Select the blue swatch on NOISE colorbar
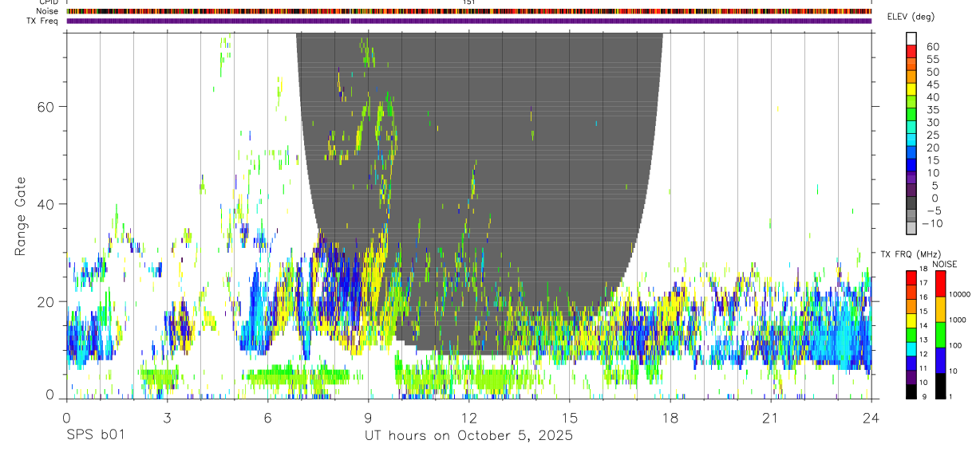 point(939,360)
